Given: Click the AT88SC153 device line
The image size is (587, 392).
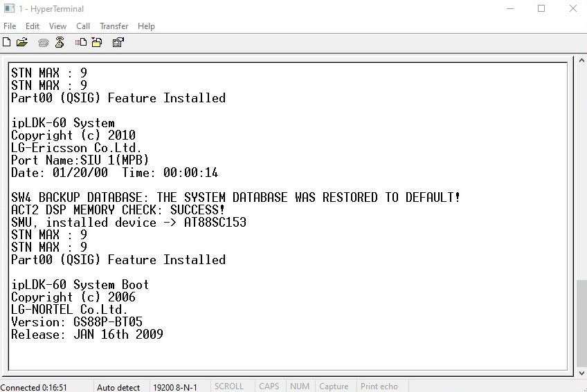Looking at the screenshot, I should point(129,222).
